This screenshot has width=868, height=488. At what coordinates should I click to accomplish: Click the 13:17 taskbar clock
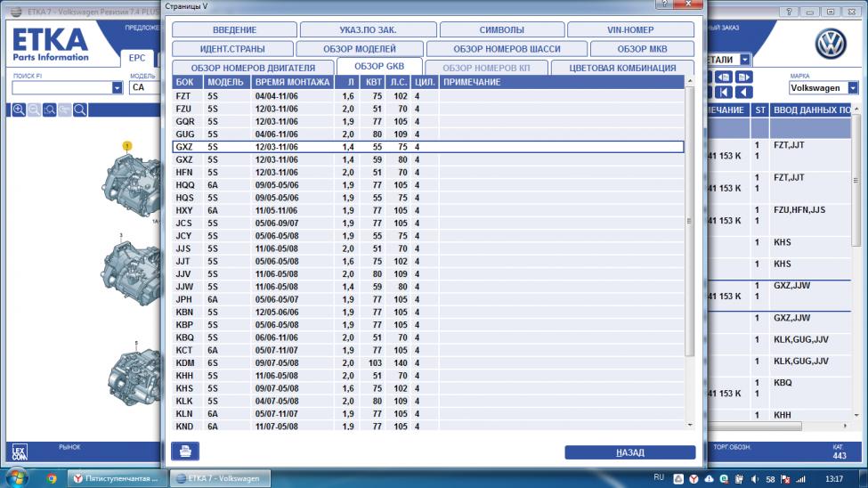click(x=833, y=479)
